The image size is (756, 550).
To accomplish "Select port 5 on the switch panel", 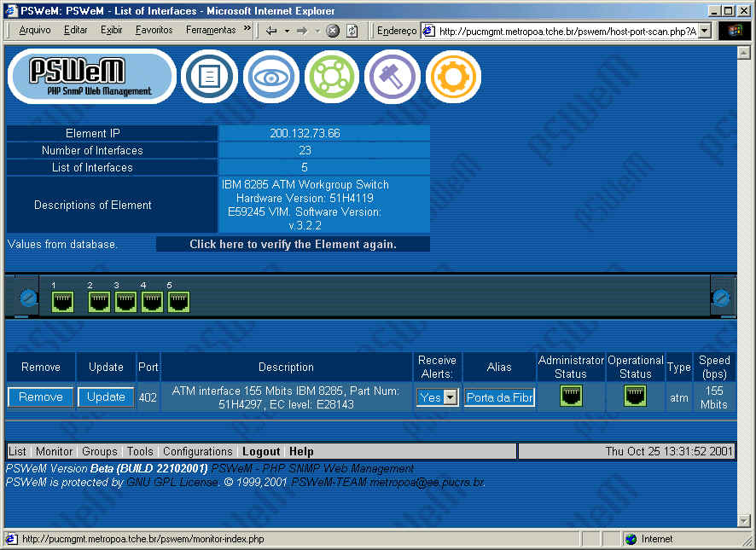I will (x=178, y=301).
